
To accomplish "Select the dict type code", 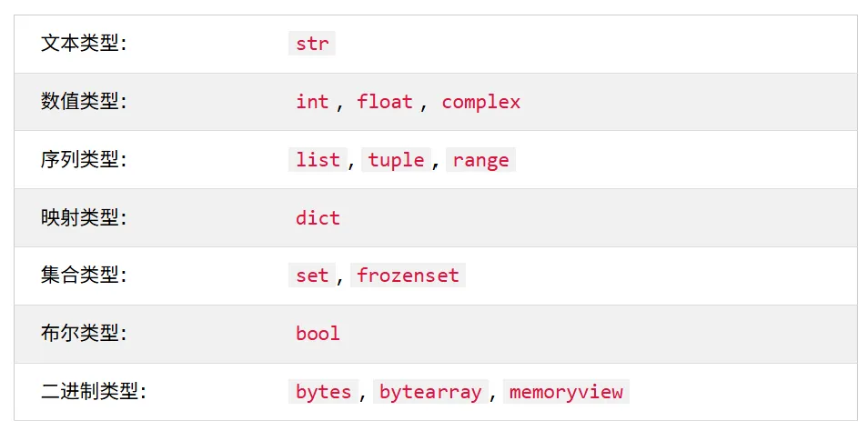I will pos(318,218).
